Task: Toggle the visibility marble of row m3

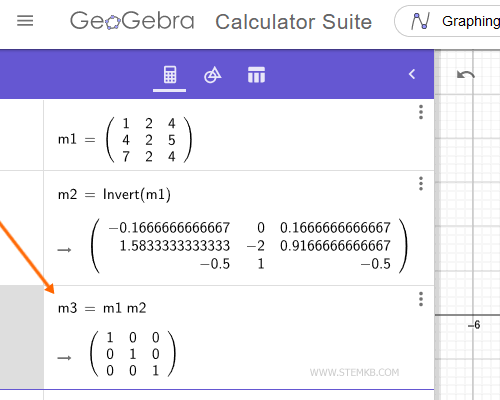Action: [22, 337]
